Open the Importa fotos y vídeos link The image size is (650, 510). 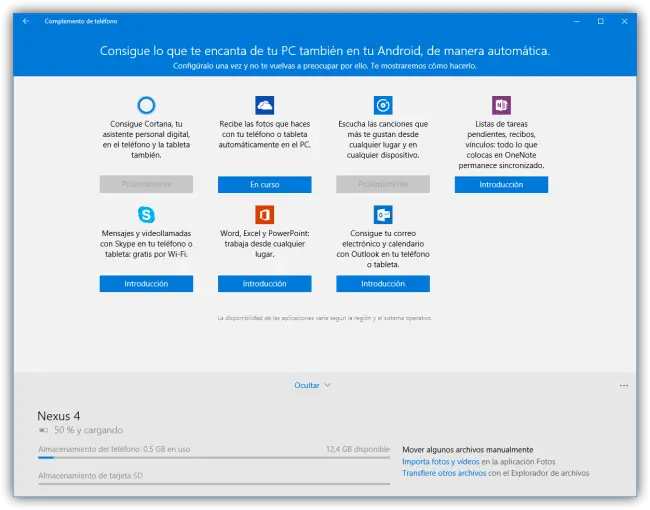click(x=441, y=461)
